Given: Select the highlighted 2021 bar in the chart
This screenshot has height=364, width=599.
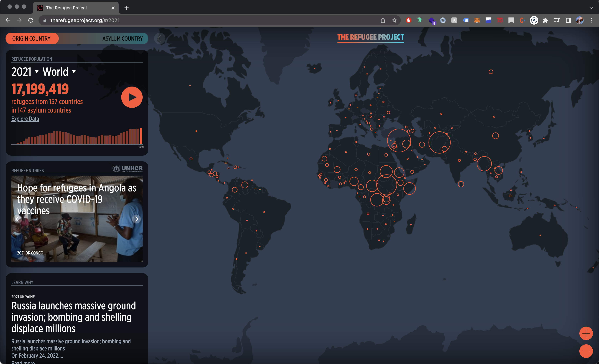Looking at the screenshot, I should (141, 136).
